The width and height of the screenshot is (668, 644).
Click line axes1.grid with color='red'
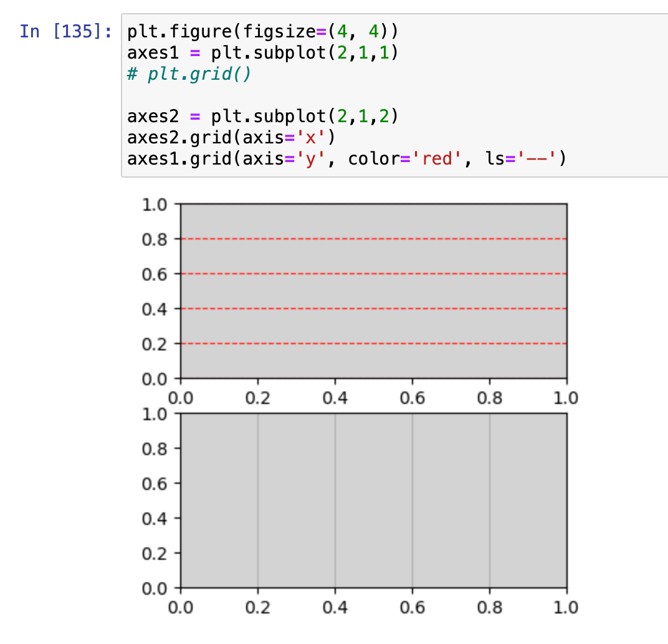point(347,159)
